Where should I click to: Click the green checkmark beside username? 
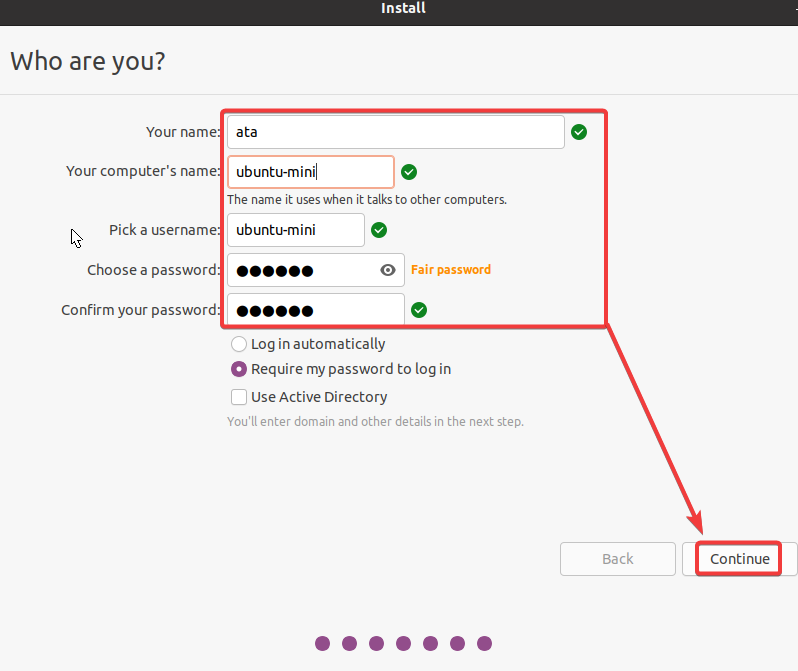click(x=379, y=230)
